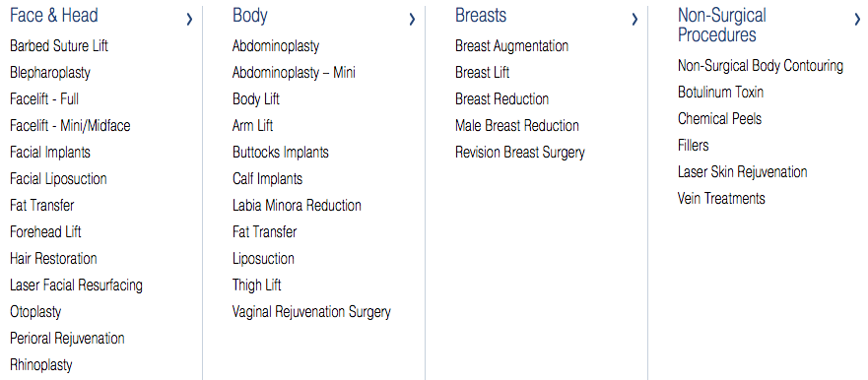Open Laser Skin Rejuvenation link

pos(742,172)
